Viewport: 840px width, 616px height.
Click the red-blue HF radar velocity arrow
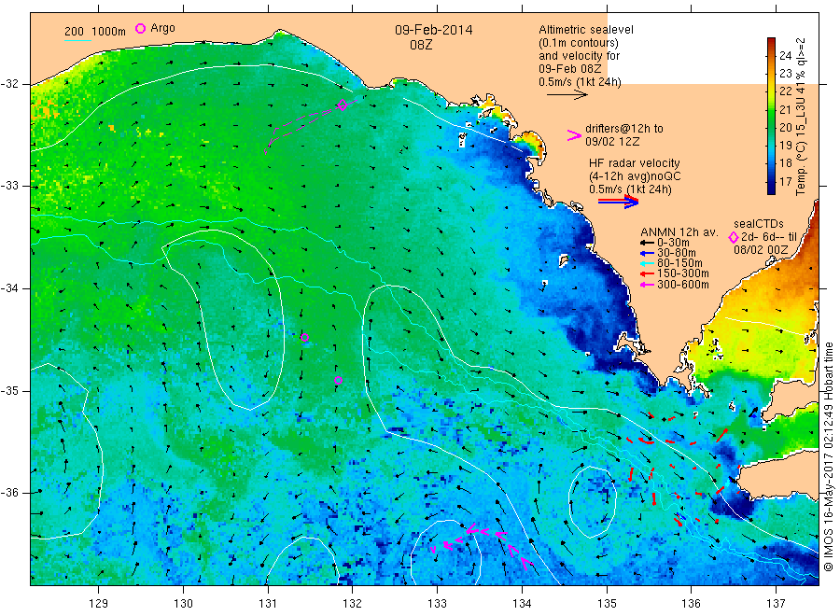tap(618, 202)
